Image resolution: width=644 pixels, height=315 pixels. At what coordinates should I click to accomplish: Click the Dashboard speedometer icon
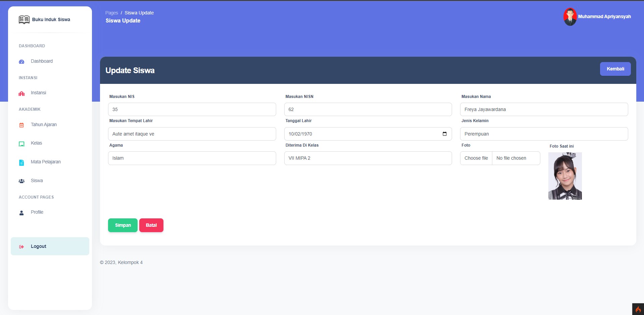click(x=21, y=61)
